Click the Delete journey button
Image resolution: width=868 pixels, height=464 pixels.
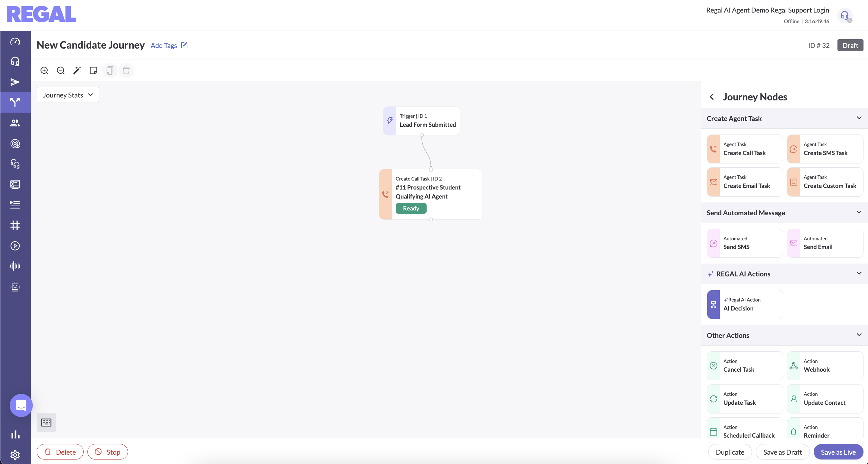[60, 452]
